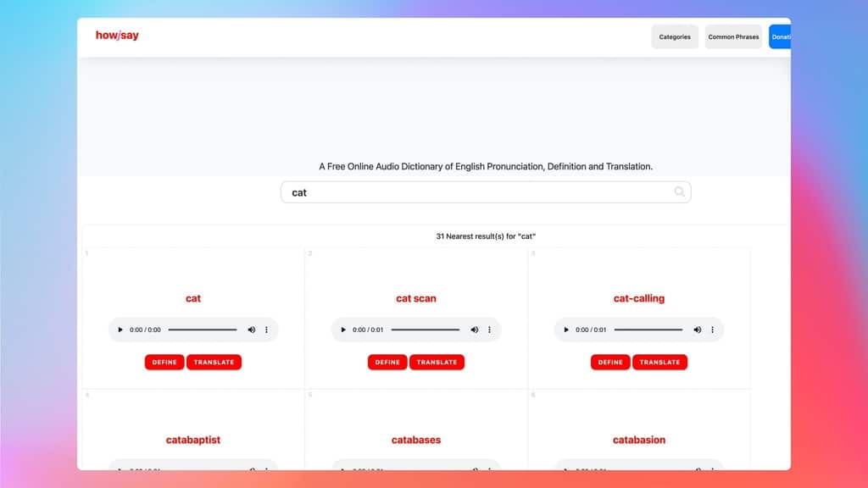Click the search magnifying glass icon

click(x=679, y=191)
